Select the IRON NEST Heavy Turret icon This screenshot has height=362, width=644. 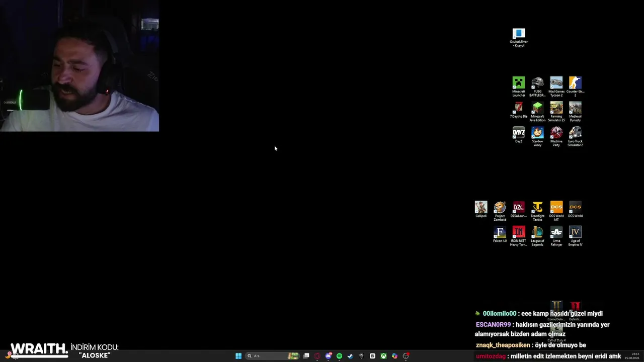point(519,236)
